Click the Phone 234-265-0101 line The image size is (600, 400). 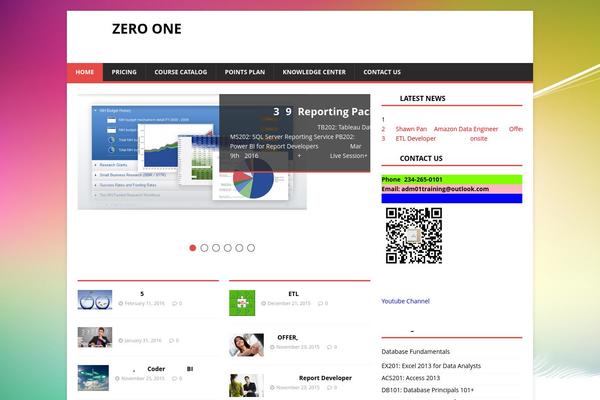click(x=452, y=180)
